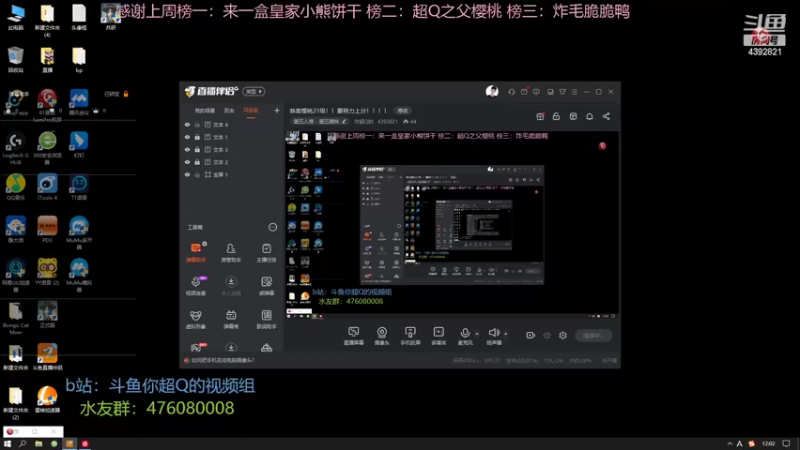The width and height of the screenshot is (800, 450).
Task: Toggle the lock on layer 文本 2
Action: [x=197, y=162]
